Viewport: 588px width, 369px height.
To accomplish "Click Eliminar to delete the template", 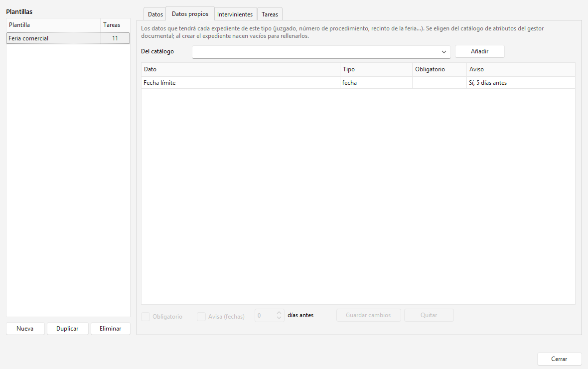I will [x=110, y=329].
